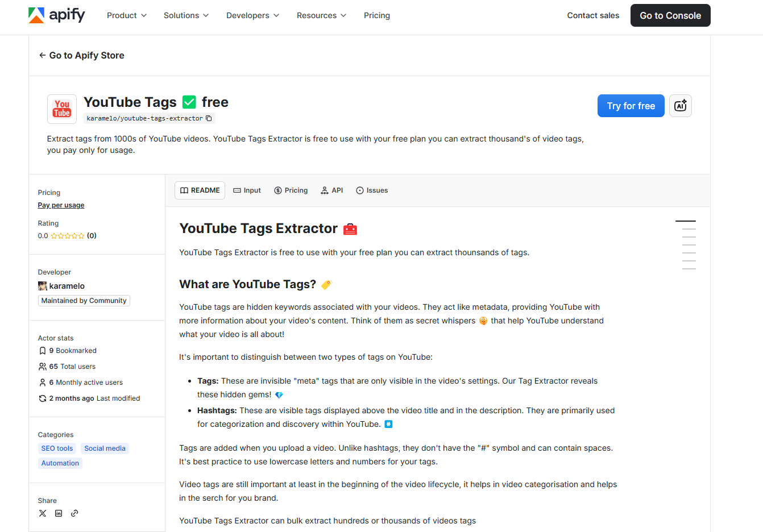The image size is (763, 532).
Task: Open the Solutions dropdown
Action: pyautogui.click(x=186, y=15)
